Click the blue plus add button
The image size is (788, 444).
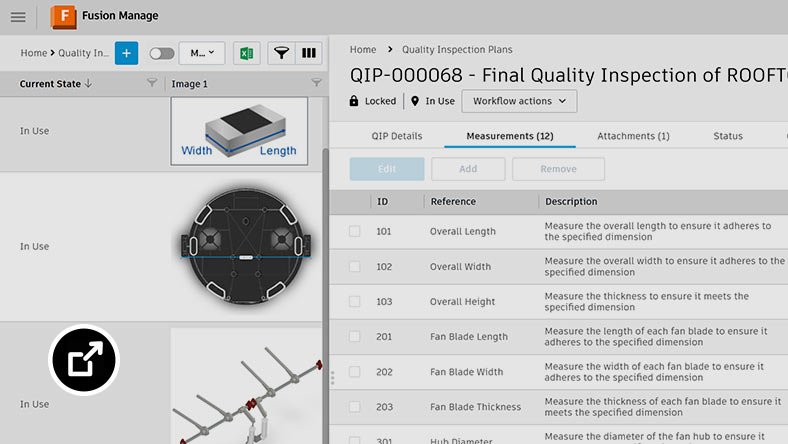[x=126, y=53]
